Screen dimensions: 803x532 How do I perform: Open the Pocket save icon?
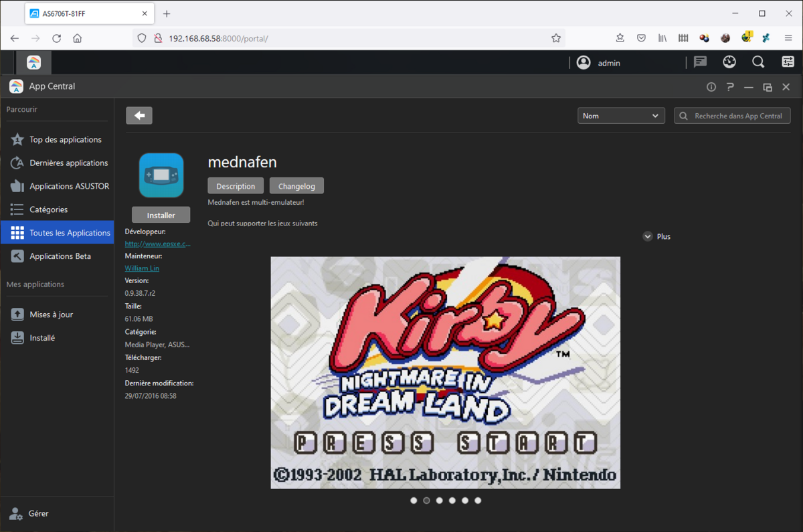click(x=641, y=38)
